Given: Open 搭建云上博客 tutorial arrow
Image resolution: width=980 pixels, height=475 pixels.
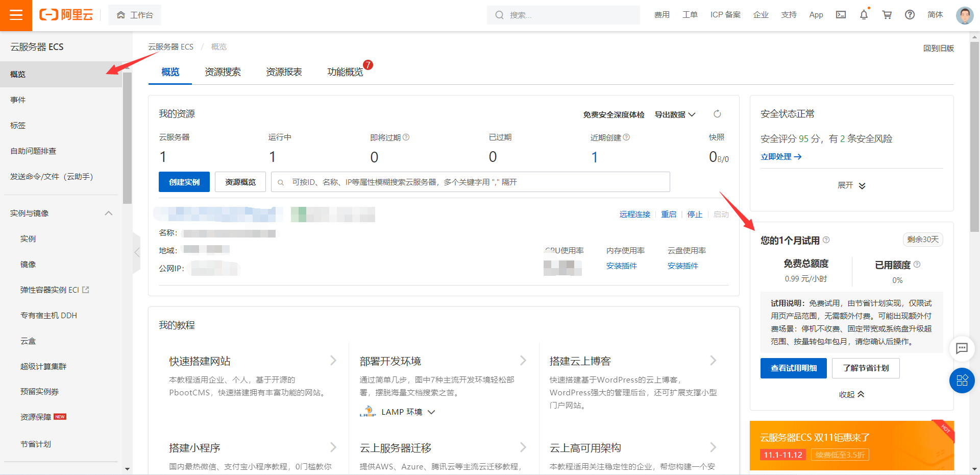Looking at the screenshot, I should (x=713, y=361).
